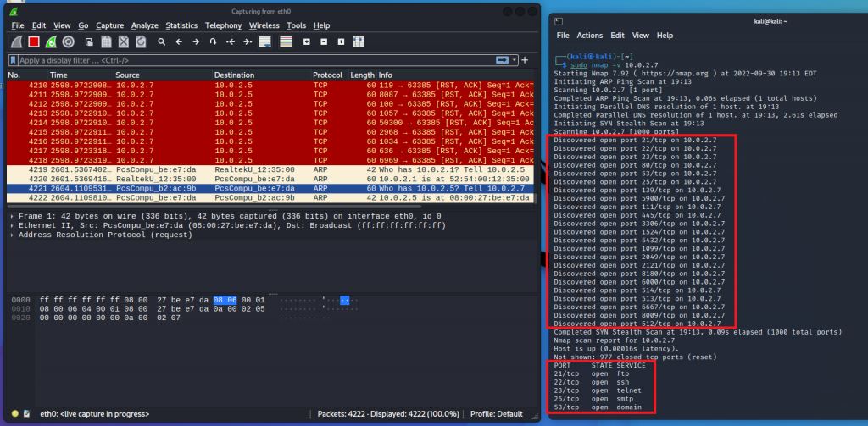Sort packet list by No. column
Viewport: 868px width, 426px height.
(x=27, y=75)
